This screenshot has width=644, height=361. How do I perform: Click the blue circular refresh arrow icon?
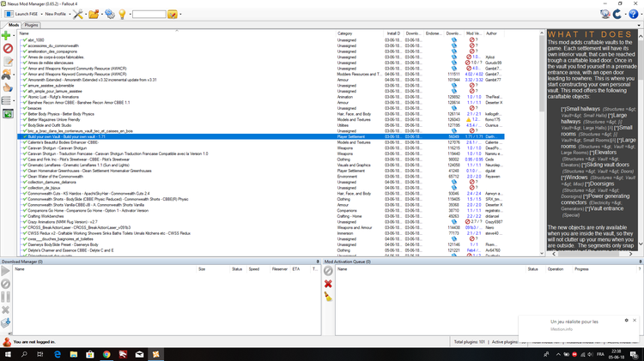(x=617, y=15)
